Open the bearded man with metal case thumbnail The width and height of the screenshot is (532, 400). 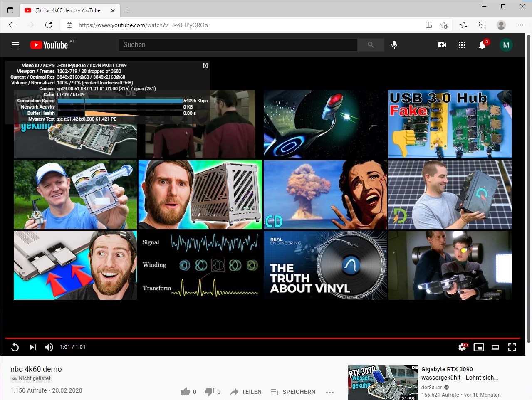[200, 195]
